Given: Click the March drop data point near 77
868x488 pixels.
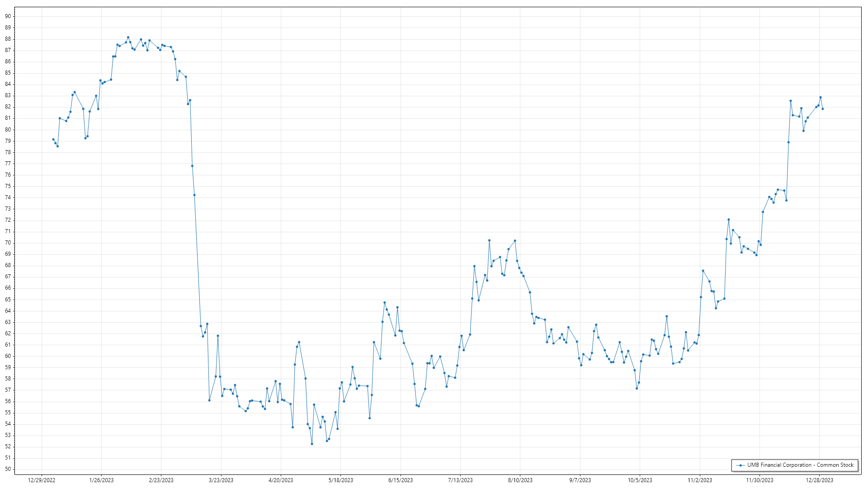Looking at the screenshot, I should click(192, 166).
